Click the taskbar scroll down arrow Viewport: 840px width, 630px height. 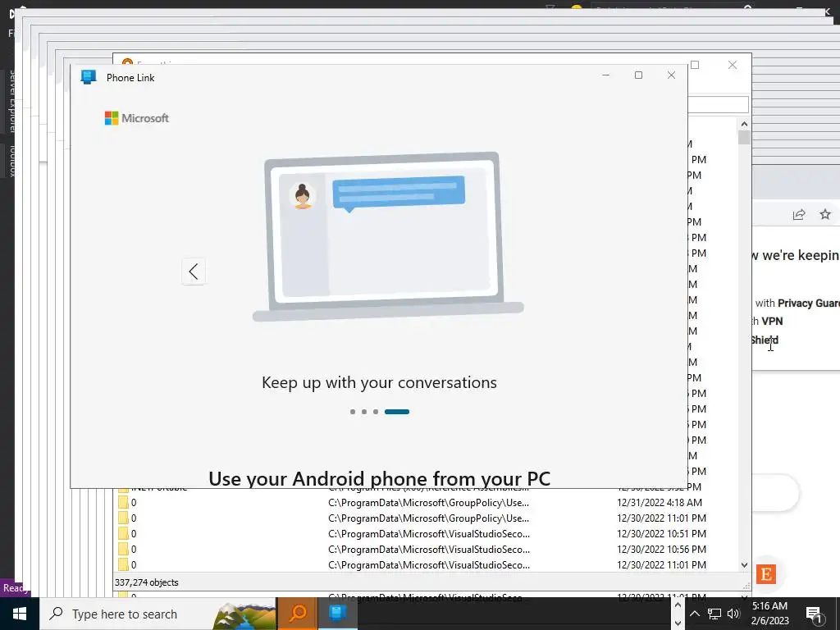pyautogui.click(x=678, y=623)
